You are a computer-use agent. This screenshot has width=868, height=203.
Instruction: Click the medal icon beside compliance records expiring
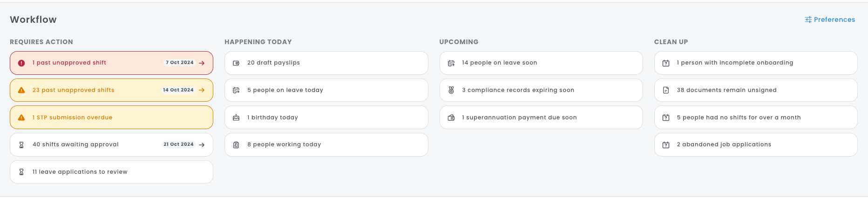point(451,90)
